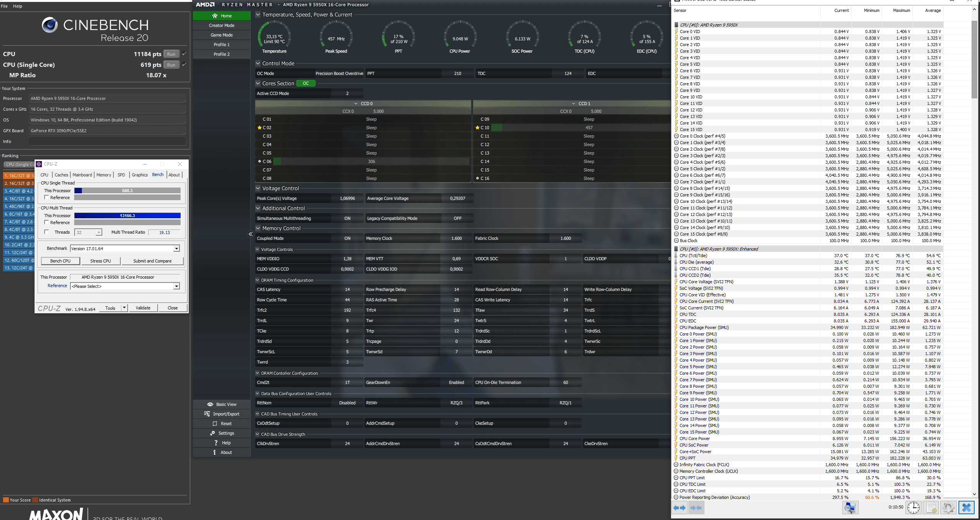Click HWiNFO blue X close-sensors icon
The height and width of the screenshot is (520, 980).
pyautogui.click(x=966, y=508)
